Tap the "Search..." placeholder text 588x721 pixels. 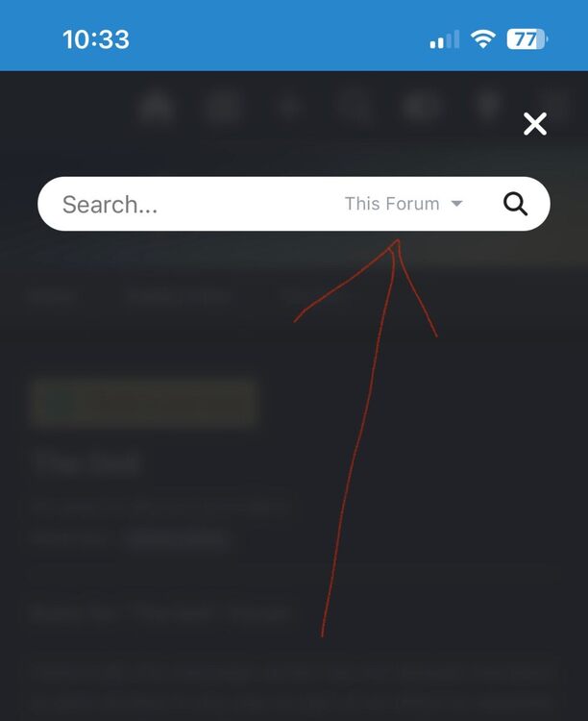click(110, 204)
